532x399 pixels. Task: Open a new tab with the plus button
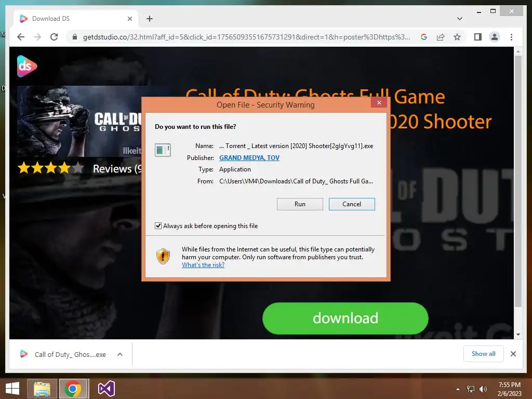(150, 19)
